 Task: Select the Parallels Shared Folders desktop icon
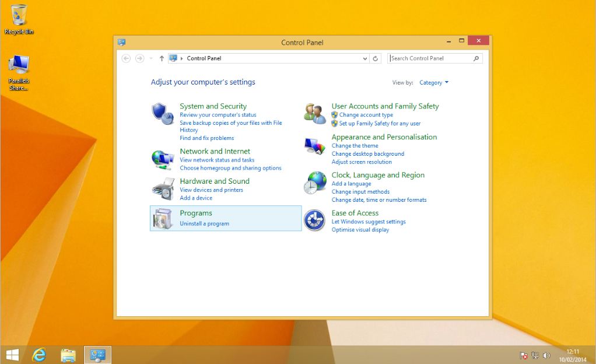click(x=19, y=73)
